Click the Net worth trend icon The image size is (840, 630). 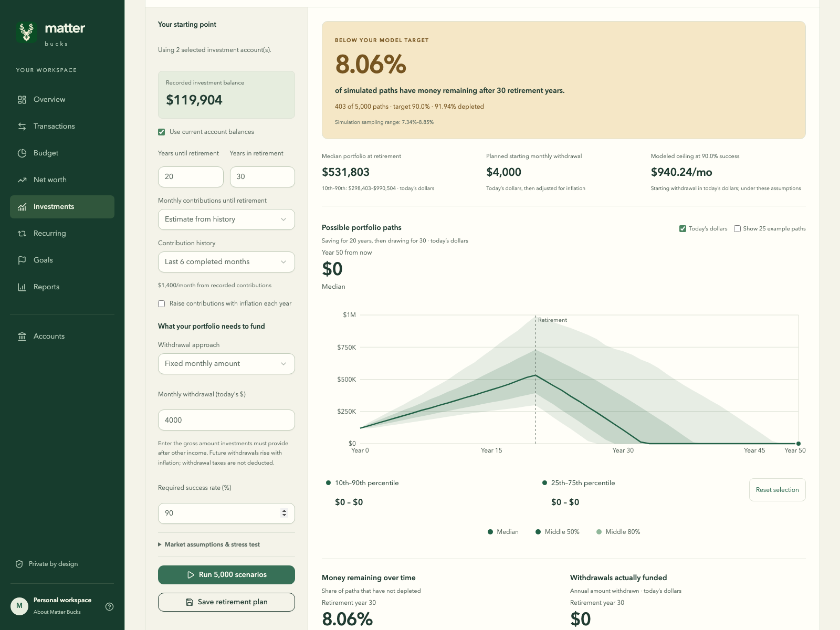(22, 180)
